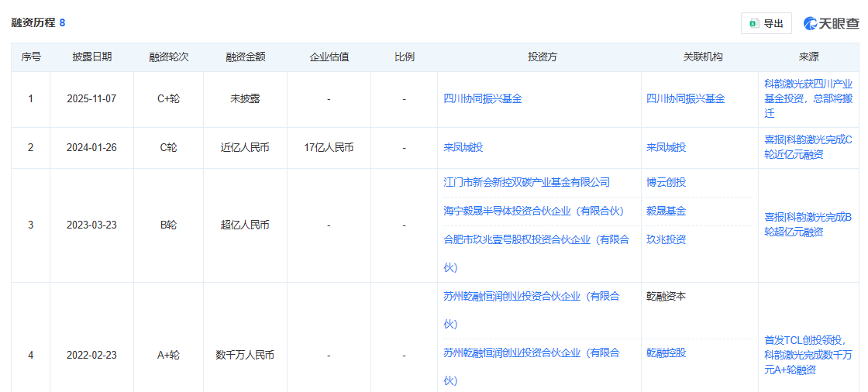Screen dimensions: 868x392
Task: Click the 融资历程 section title
Action: click(33, 23)
